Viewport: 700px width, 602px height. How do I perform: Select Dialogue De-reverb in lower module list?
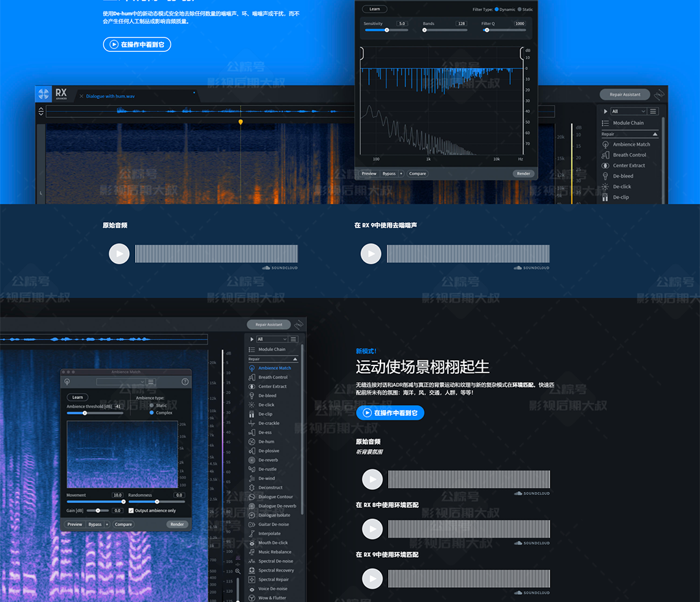click(x=277, y=506)
